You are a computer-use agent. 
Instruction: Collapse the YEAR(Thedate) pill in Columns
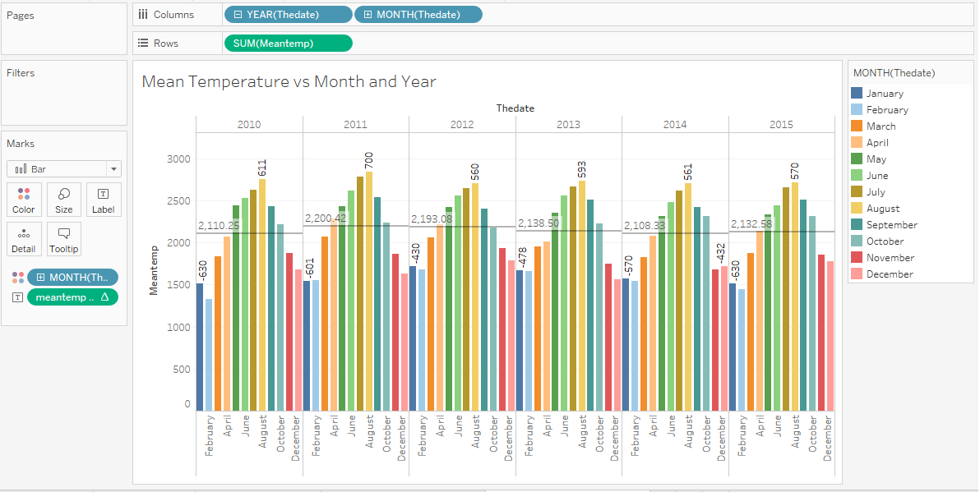coord(238,15)
